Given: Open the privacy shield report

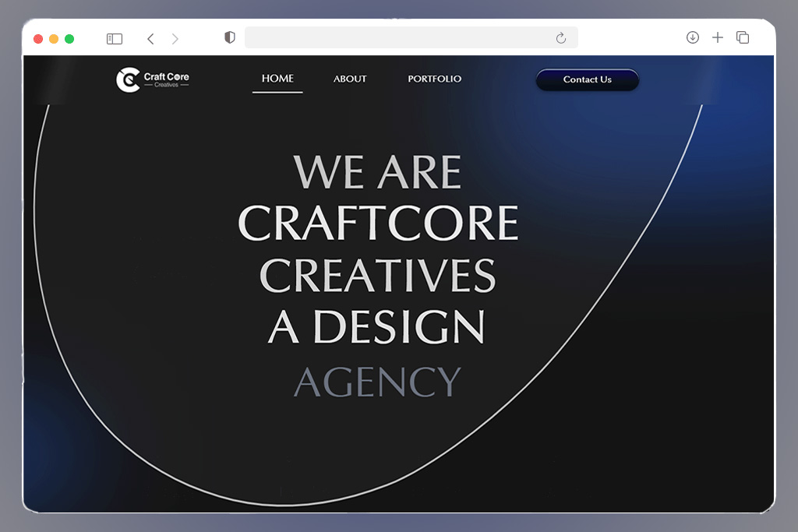Looking at the screenshot, I should 229,37.
